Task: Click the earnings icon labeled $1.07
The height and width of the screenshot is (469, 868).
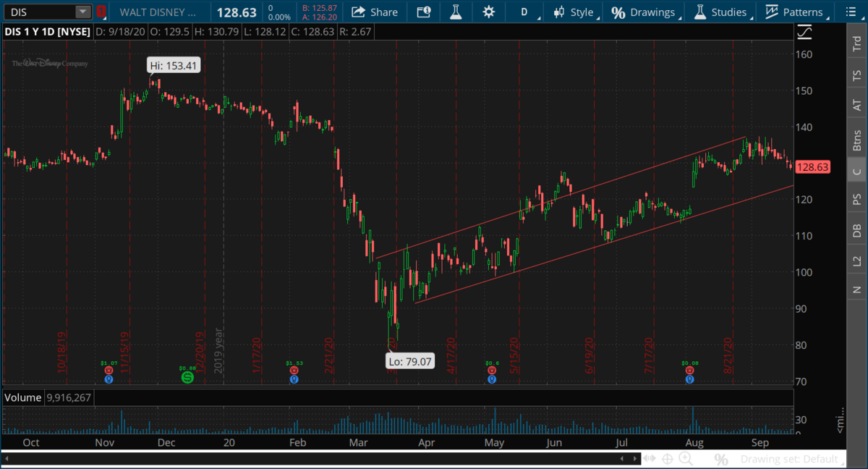Action: (109, 370)
